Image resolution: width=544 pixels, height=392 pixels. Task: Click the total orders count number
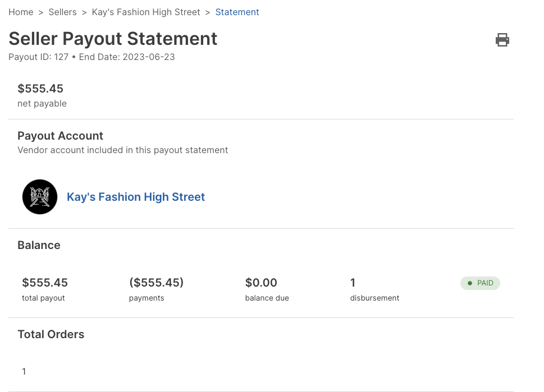24,371
